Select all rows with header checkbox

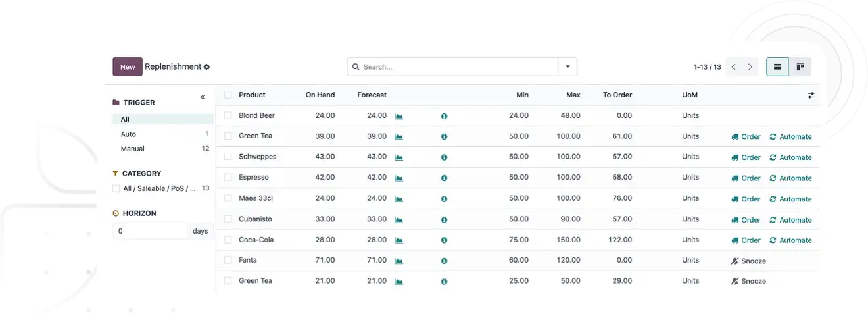point(228,95)
